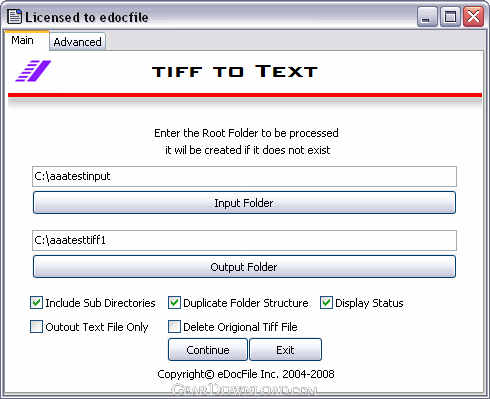
Task: Start processing with the Continue button
Action: tap(208, 350)
